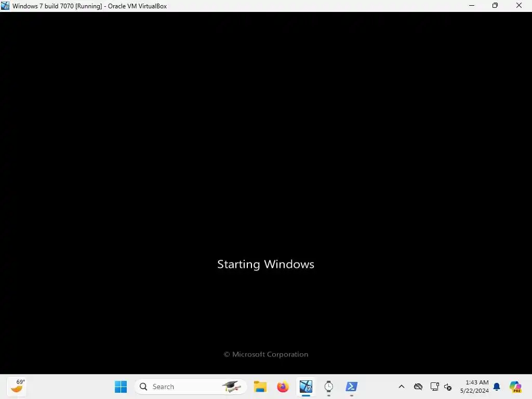This screenshot has height=399, width=532.
Task: Click the VirtualBox window title icon
Action: (x=5, y=6)
